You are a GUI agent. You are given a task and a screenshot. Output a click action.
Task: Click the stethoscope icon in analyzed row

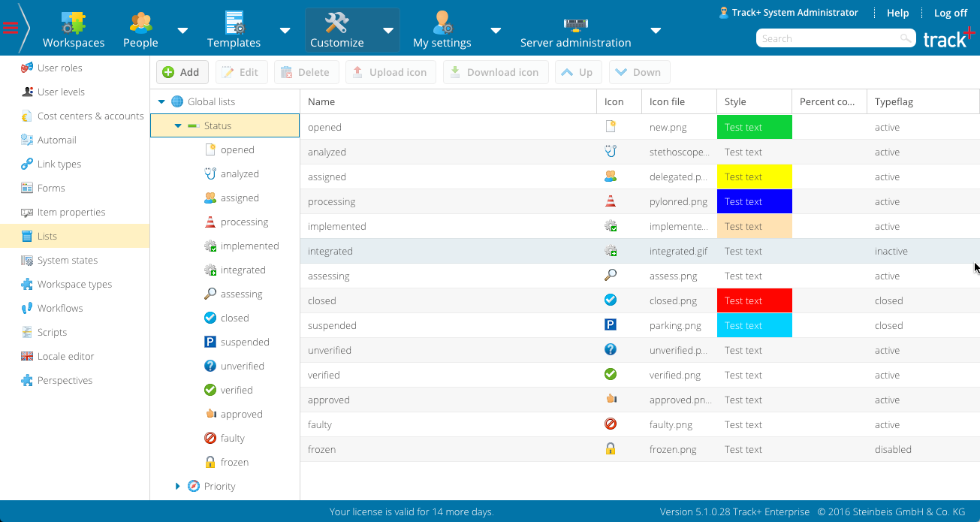(x=611, y=152)
